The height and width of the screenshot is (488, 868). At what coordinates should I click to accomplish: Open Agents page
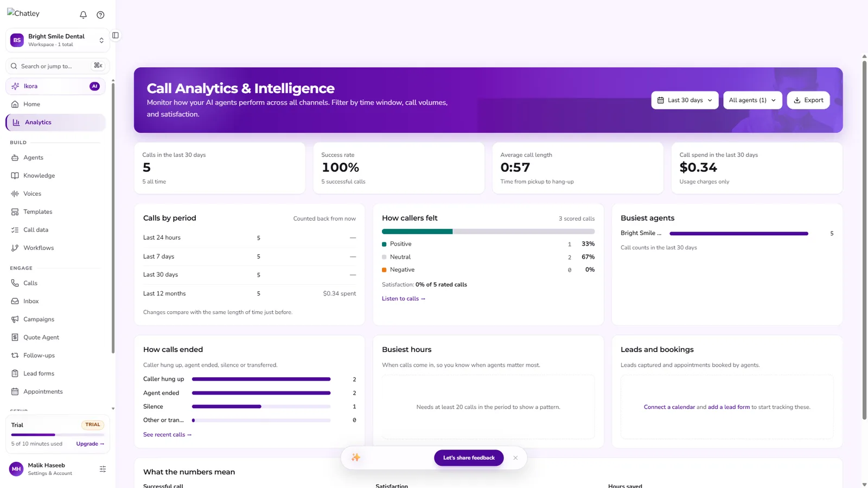tap(55, 158)
